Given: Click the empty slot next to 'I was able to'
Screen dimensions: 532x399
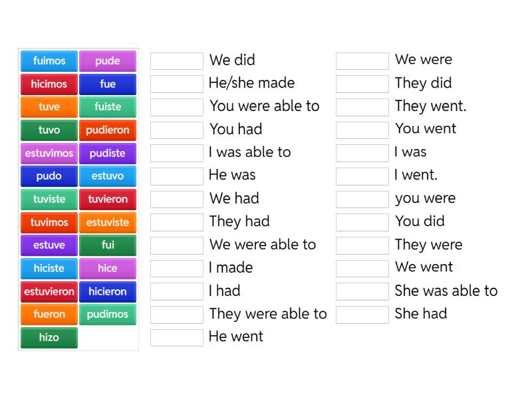Looking at the screenshot, I should [x=177, y=153].
